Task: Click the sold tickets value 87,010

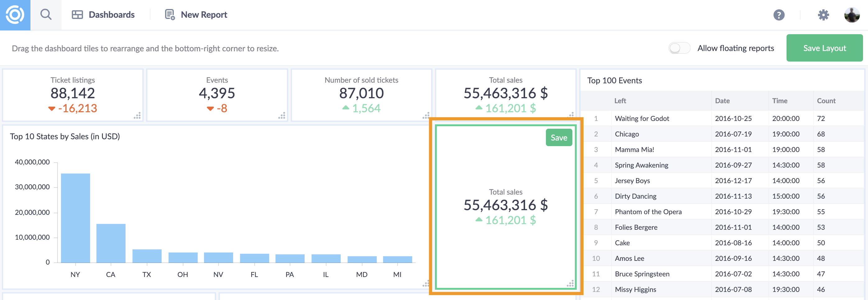Action: pyautogui.click(x=361, y=93)
